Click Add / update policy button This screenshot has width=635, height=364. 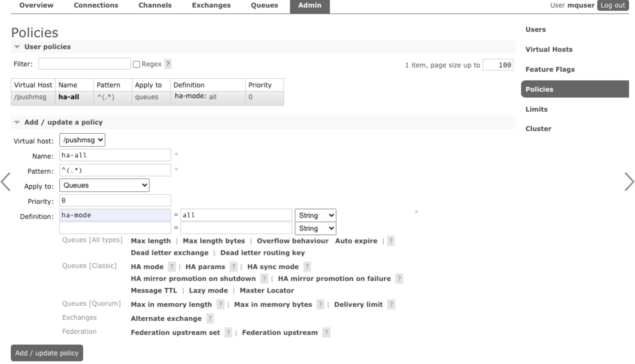(47, 353)
